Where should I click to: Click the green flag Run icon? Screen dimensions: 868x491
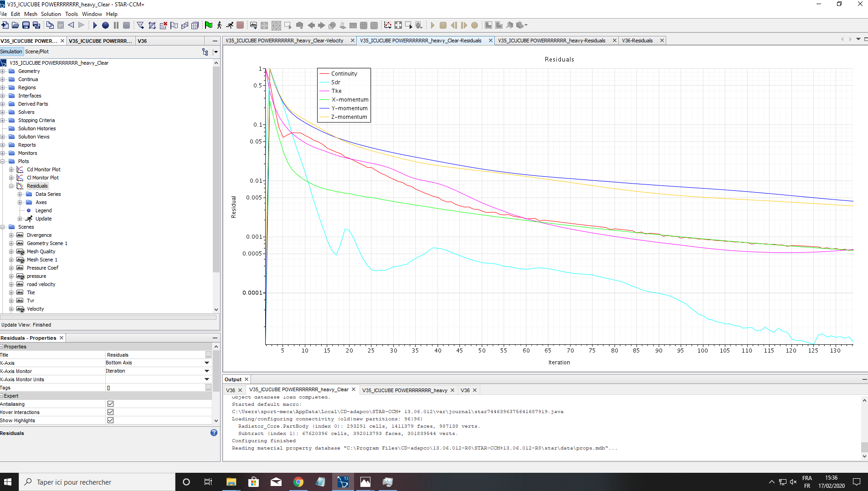(x=209, y=26)
